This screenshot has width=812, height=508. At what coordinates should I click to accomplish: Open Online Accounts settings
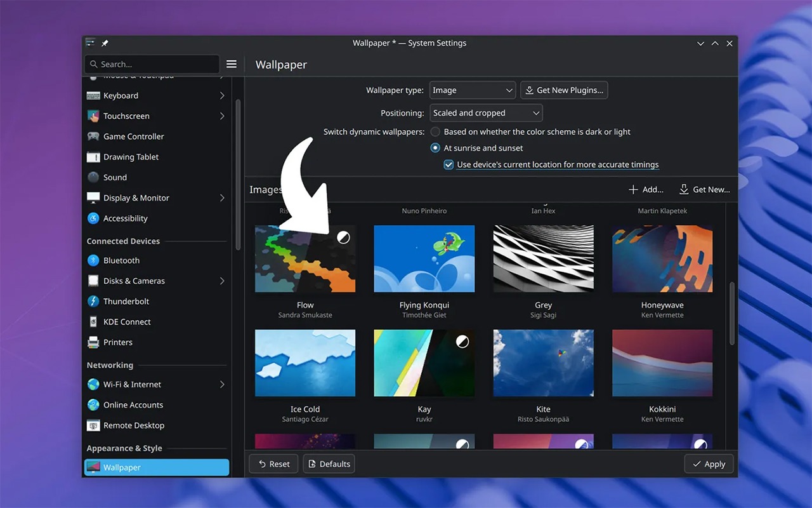click(157, 405)
